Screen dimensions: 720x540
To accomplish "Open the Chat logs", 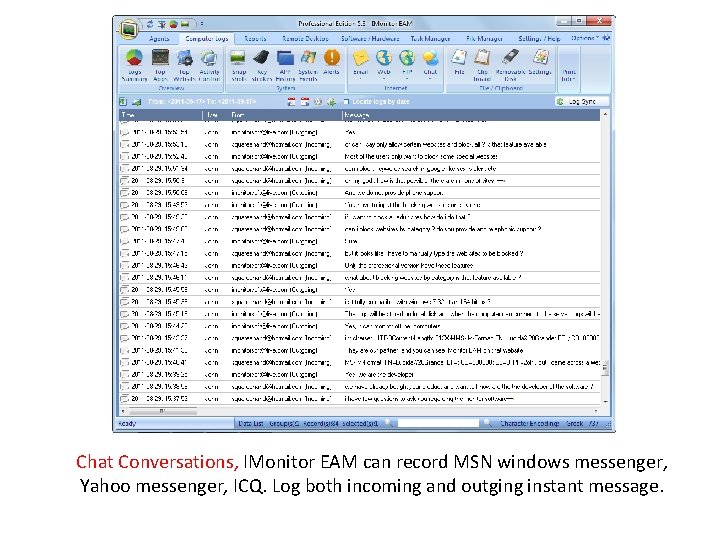I will point(430,63).
